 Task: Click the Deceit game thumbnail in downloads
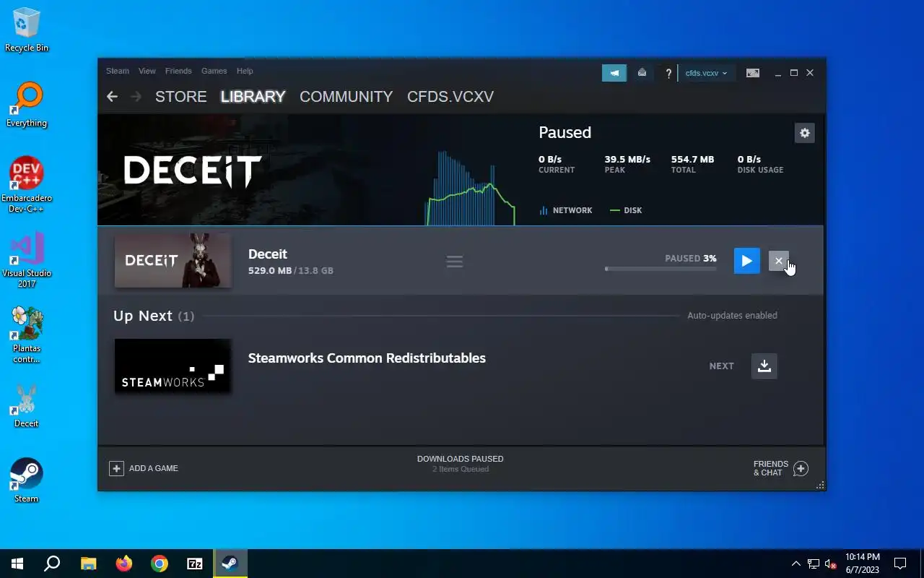pos(173,261)
